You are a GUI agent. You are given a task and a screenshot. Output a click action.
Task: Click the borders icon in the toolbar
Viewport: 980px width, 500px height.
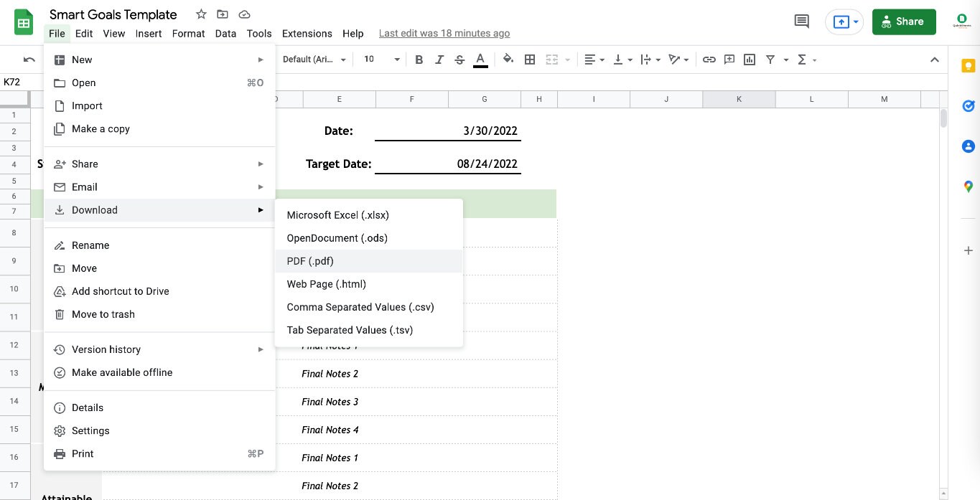click(x=530, y=59)
